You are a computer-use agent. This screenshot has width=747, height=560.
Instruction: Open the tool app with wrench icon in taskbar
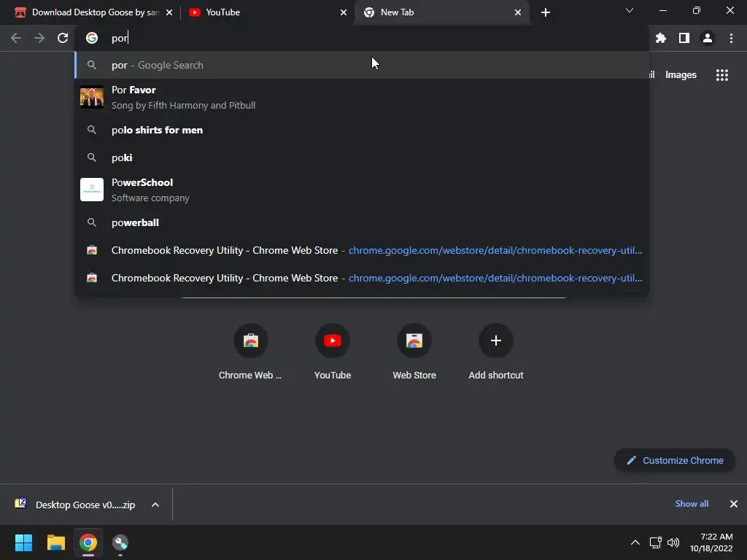tap(120, 542)
